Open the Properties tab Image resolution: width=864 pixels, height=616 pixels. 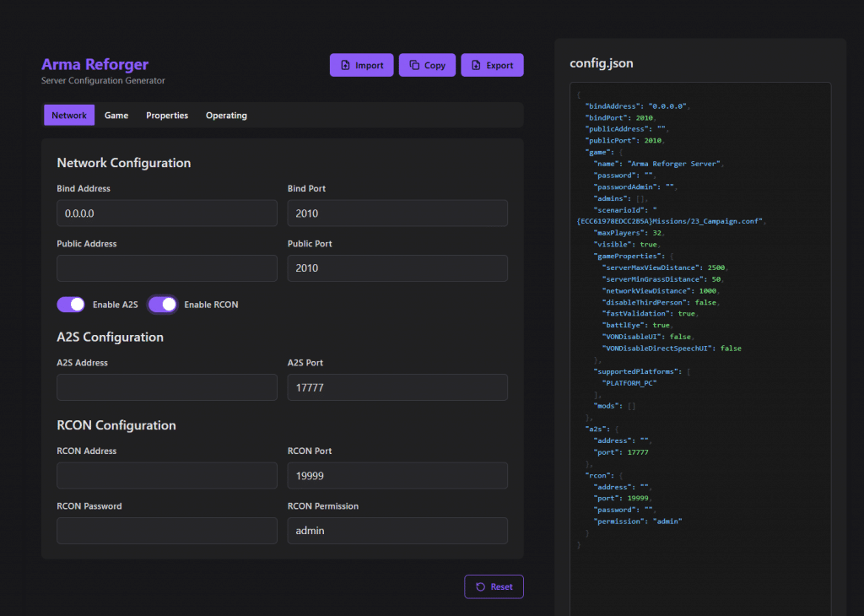[166, 115]
